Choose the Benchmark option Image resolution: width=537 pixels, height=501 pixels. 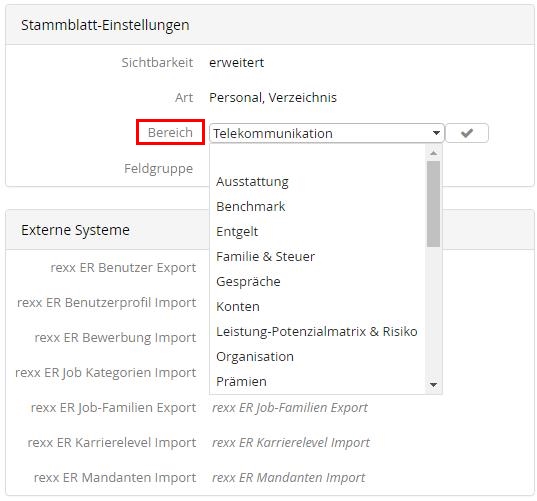317,206
